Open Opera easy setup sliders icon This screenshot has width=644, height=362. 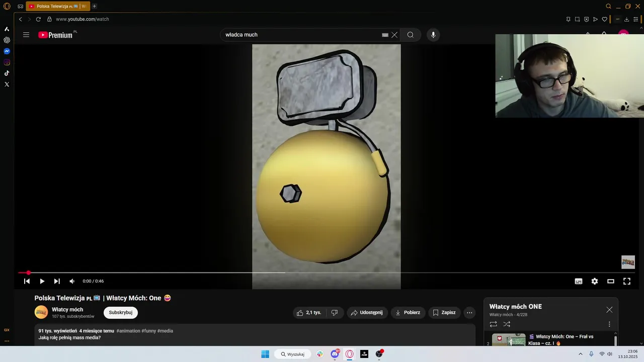pyautogui.click(x=636, y=19)
